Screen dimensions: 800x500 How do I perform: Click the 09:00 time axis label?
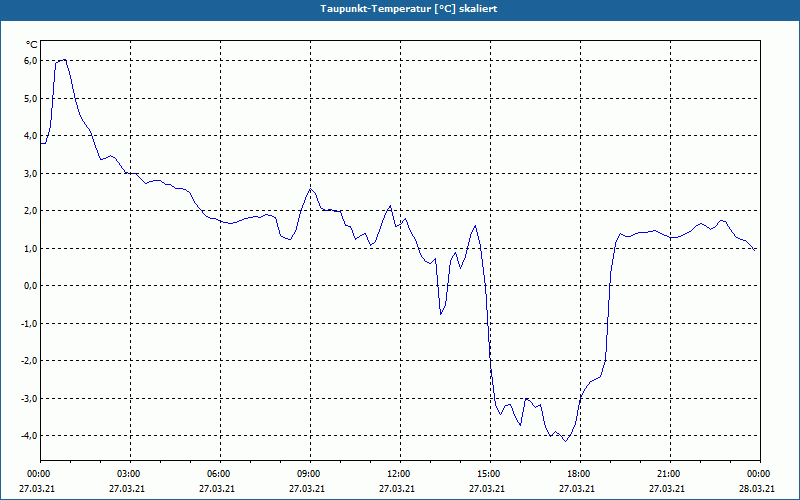point(308,474)
